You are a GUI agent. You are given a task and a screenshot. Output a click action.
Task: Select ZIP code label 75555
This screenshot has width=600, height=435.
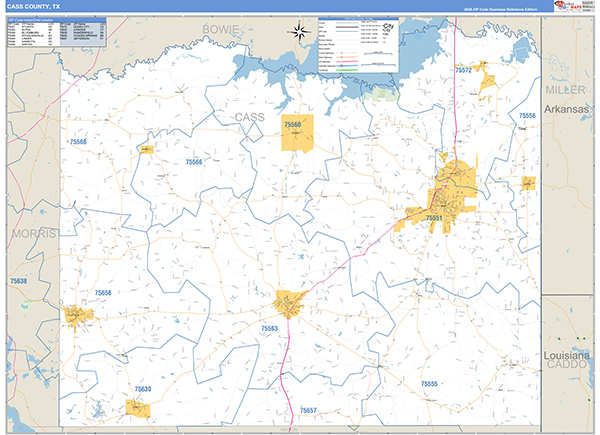(x=430, y=384)
